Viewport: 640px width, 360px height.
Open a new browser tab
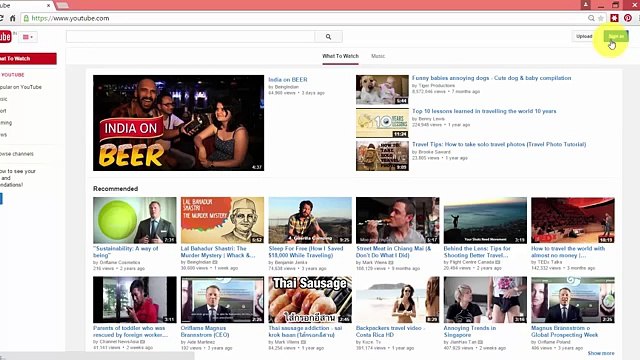click(62, 5)
